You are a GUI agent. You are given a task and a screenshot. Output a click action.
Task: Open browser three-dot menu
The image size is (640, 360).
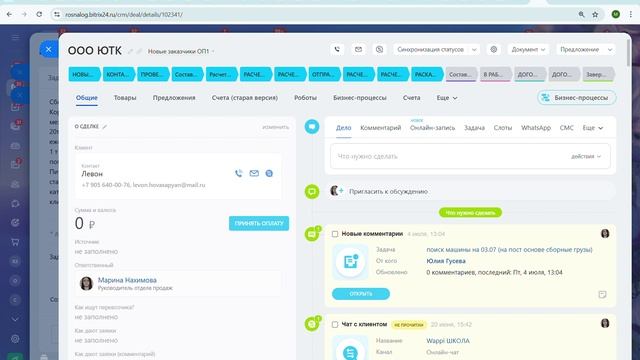pyautogui.click(x=631, y=14)
